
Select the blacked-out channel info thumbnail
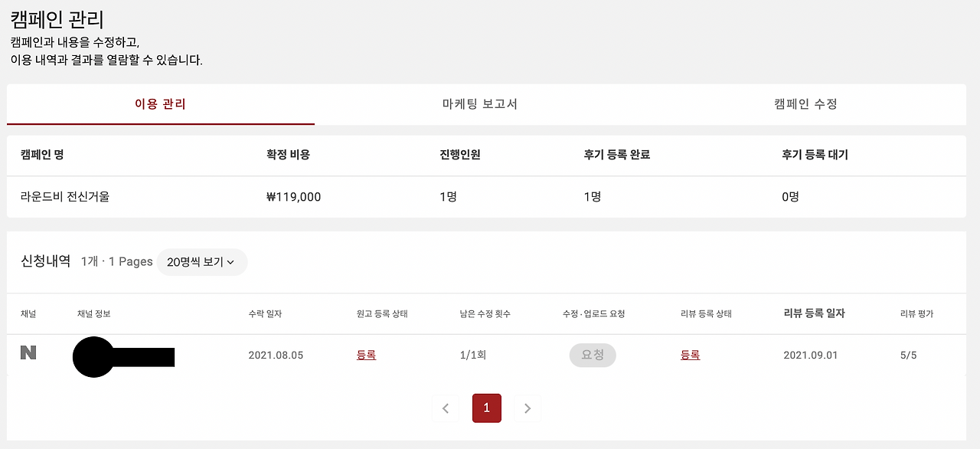pyautogui.click(x=122, y=355)
